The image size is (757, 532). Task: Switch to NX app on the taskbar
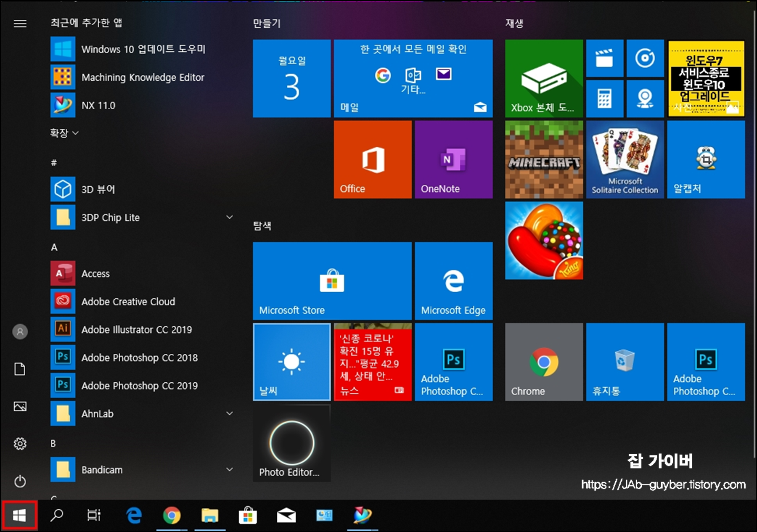pyautogui.click(x=363, y=515)
